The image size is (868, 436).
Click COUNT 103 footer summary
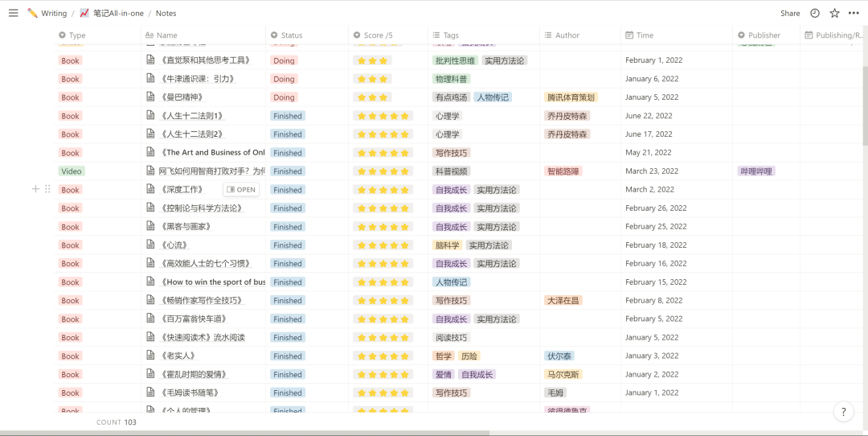tap(117, 422)
